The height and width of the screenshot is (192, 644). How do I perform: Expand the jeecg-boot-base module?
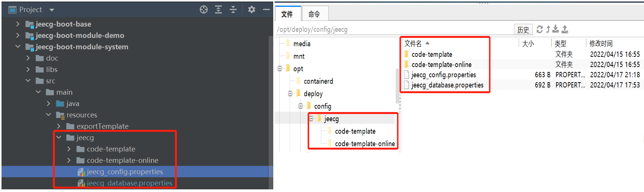tap(18, 24)
